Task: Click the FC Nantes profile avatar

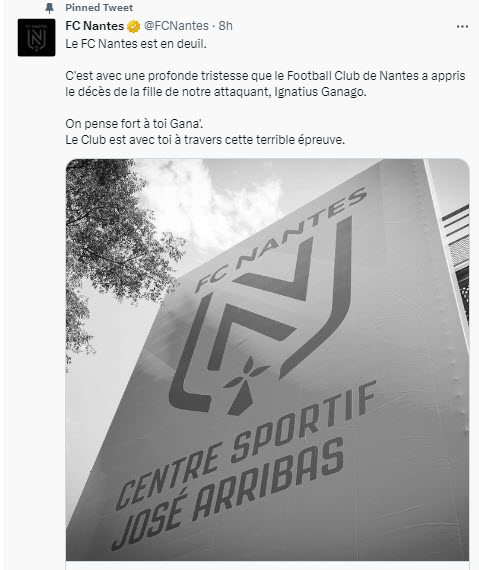Action: pyautogui.click(x=36, y=37)
